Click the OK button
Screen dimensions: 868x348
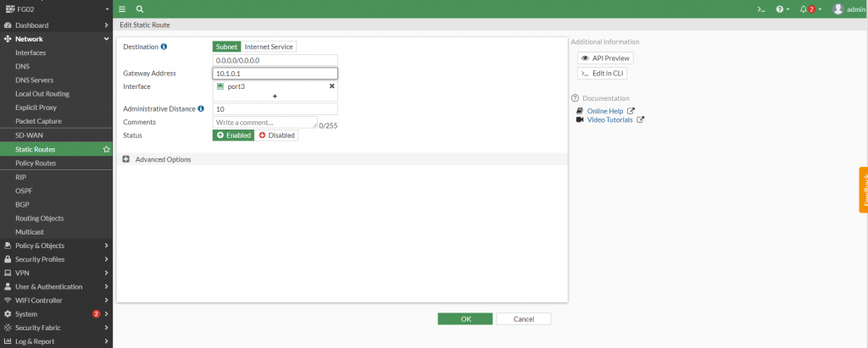(x=465, y=319)
